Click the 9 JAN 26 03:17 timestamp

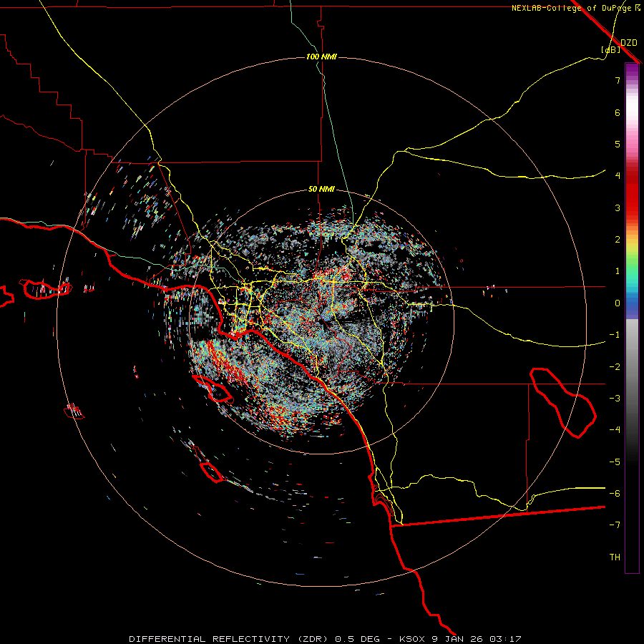[477, 639]
